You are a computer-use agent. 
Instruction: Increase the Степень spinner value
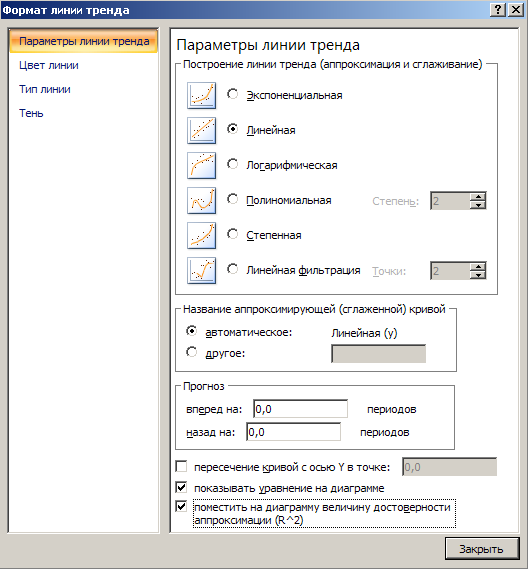(478, 197)
